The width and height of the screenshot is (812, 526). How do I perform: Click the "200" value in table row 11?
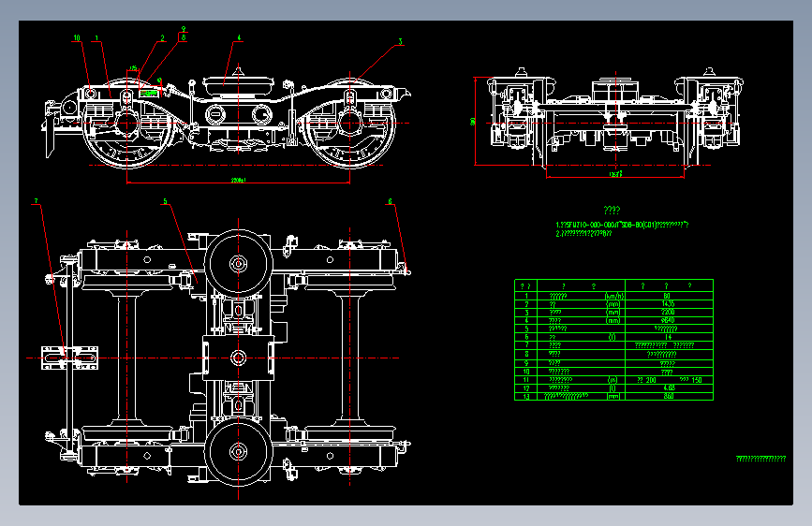pos(650,380)
